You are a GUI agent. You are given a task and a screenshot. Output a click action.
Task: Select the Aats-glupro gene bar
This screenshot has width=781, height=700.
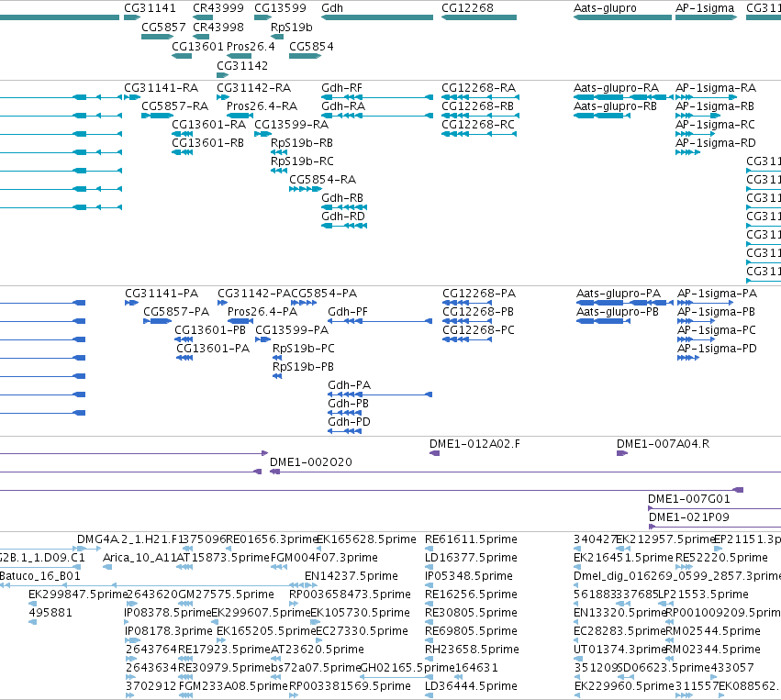pos(622,17)
